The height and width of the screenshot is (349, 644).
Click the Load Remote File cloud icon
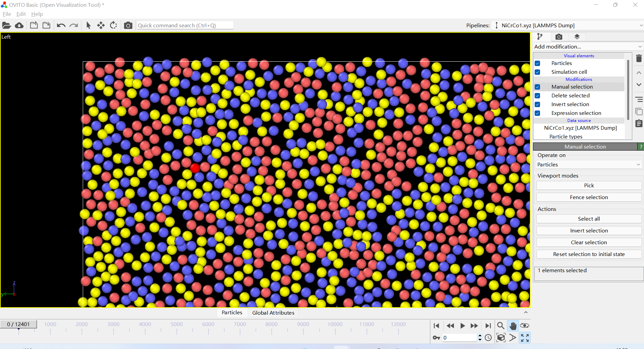[x=19, y=25]
